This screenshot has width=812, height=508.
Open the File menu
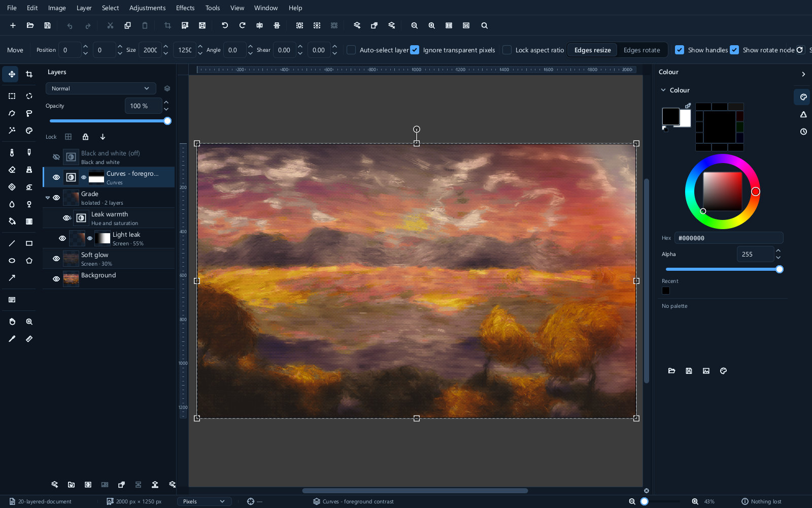[x=12, y=8]
